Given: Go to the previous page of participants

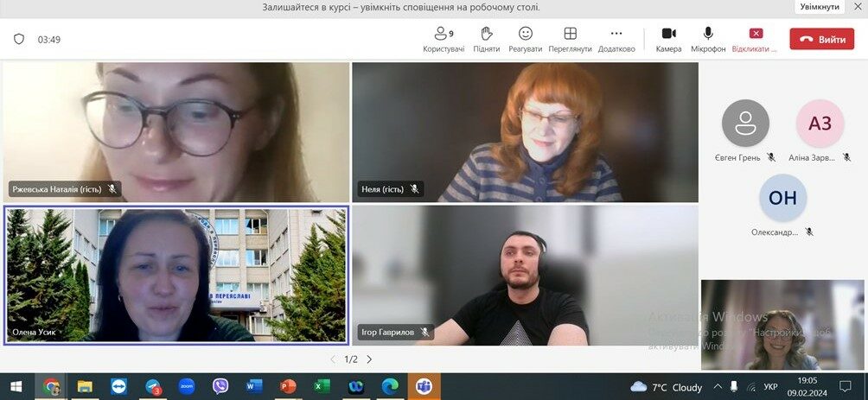Looking at the screenshot, I should (x=333, y=359).
